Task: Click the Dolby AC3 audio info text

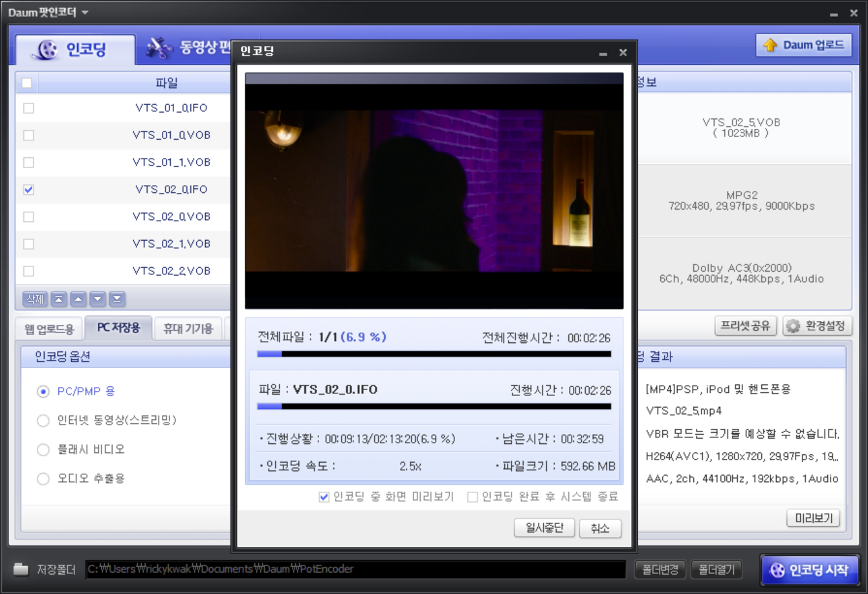Action: (741, 274)
